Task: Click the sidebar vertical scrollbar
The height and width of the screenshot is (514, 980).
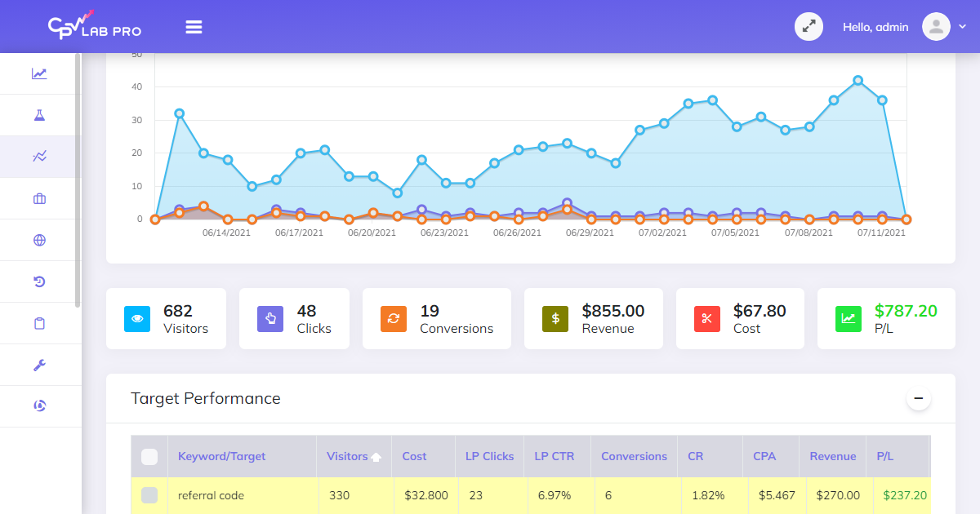Action: (78, 179)
